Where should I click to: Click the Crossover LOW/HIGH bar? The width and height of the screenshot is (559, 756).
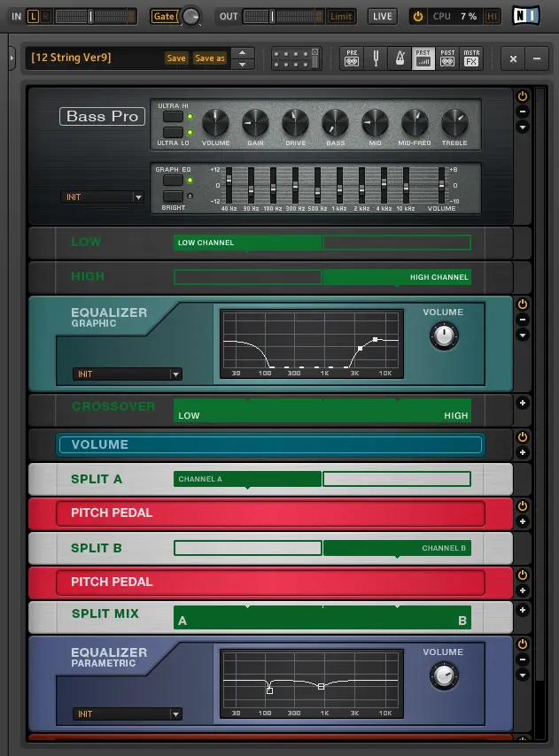[x=322, y=410]
